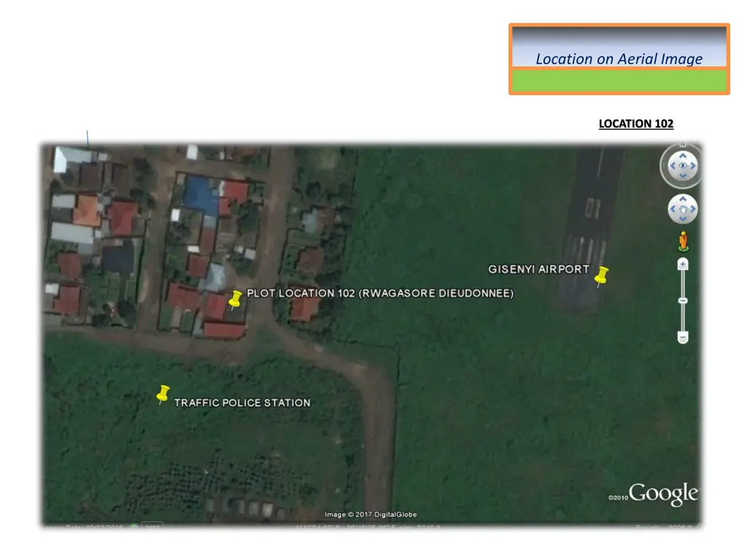The image size is (747, 560).
Task: Click the Plot Location 102 yellow pushpin
Action: point(235,299)
